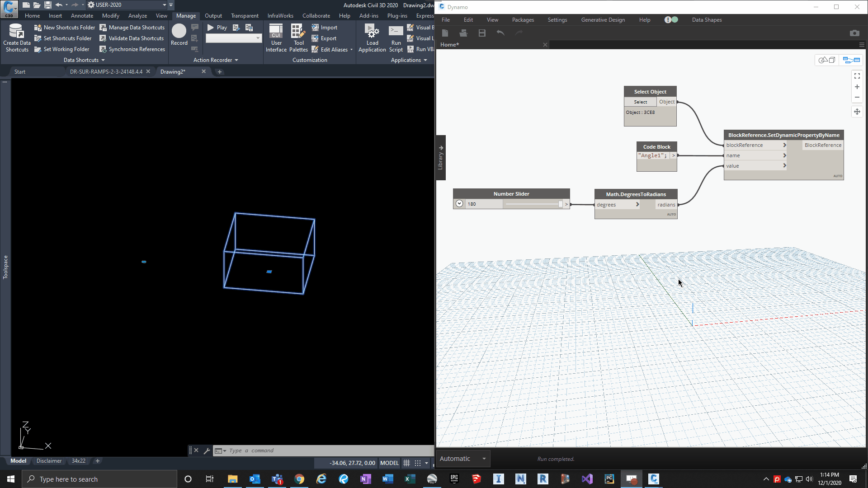The height and width of the screenshot is (488, 868).
Task: Open Windows Start menu
Action: coord(11,479)
